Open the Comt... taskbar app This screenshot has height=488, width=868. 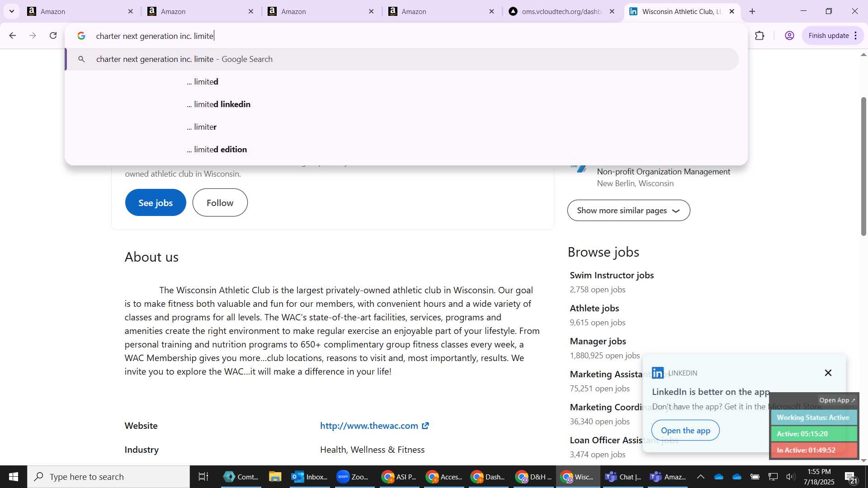click(241, 477)
